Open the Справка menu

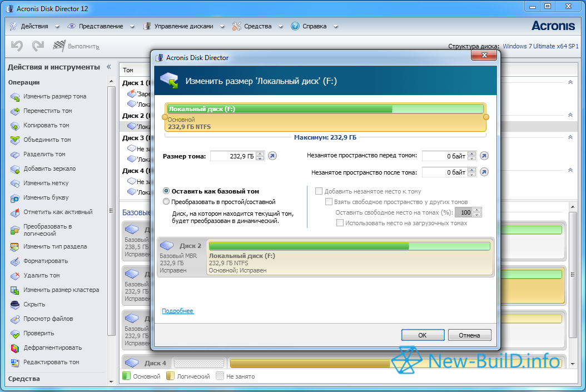[314, 26]
